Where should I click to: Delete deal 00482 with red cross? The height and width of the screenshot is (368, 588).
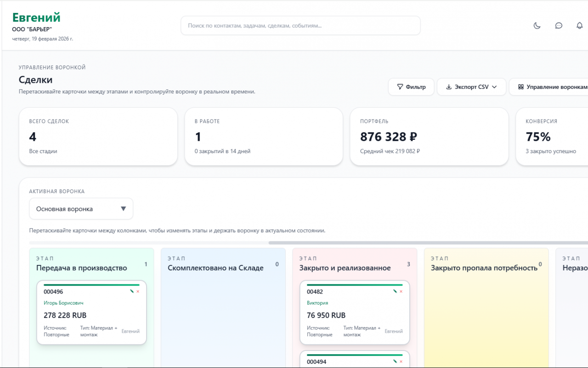[x=401, y=292]
